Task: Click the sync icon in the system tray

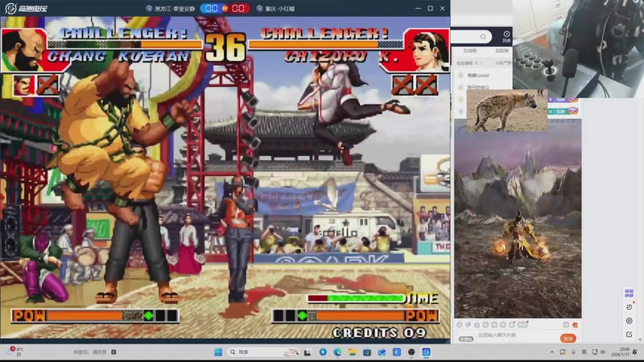Action: [x=563, y=352]
